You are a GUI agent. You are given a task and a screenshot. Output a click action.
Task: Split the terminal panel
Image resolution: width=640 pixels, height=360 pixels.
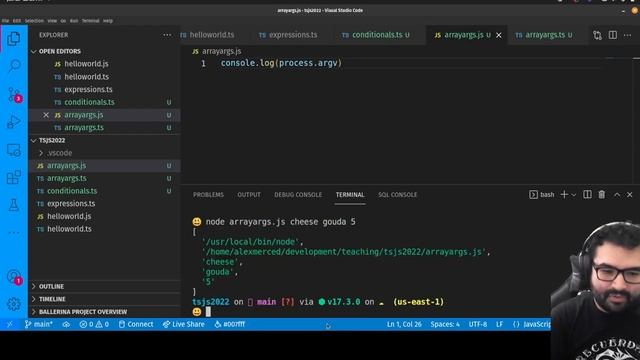587,195
